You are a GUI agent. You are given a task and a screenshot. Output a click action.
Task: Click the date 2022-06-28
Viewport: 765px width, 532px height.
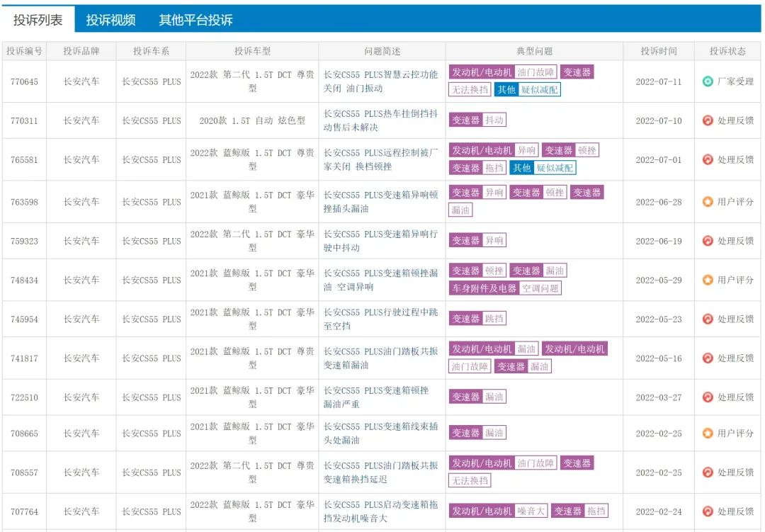(659, 202)
